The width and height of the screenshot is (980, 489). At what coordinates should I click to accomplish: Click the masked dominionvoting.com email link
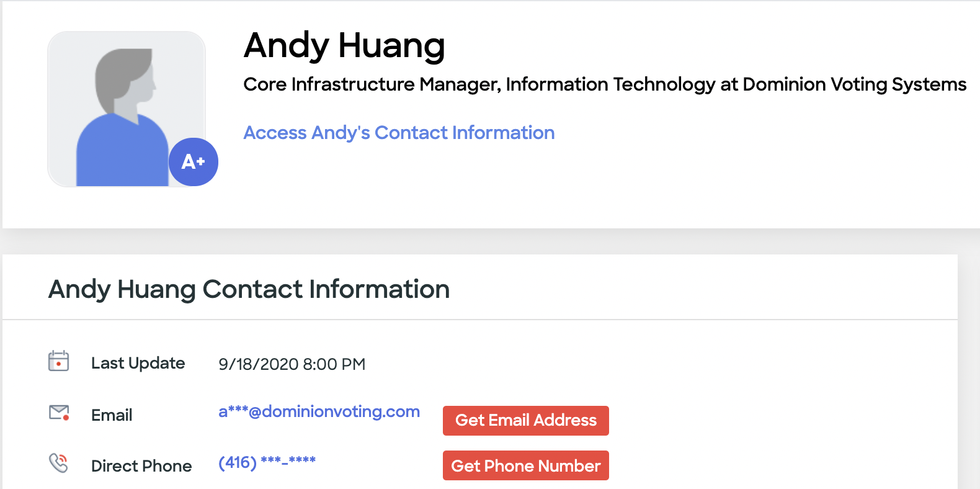[319, 411]
